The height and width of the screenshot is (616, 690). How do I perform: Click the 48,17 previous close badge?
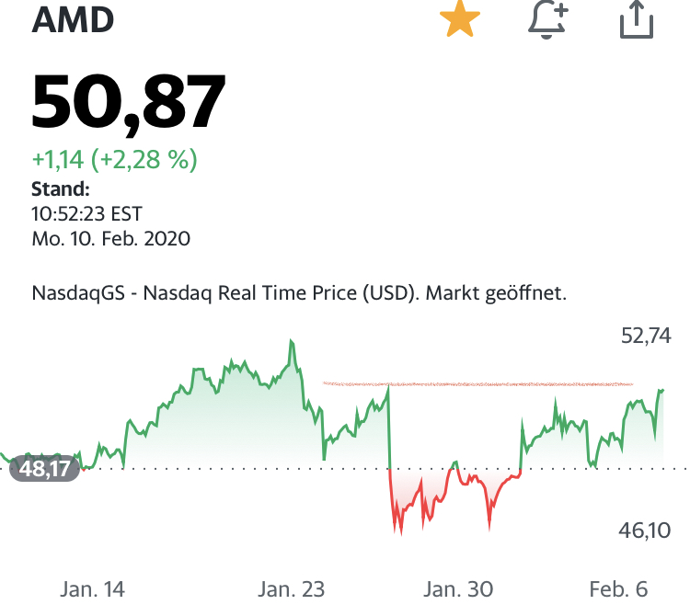46,470
